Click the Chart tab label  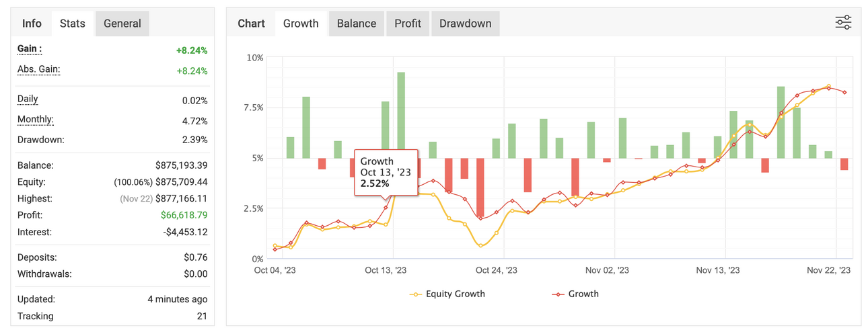(x=251, y=23)
